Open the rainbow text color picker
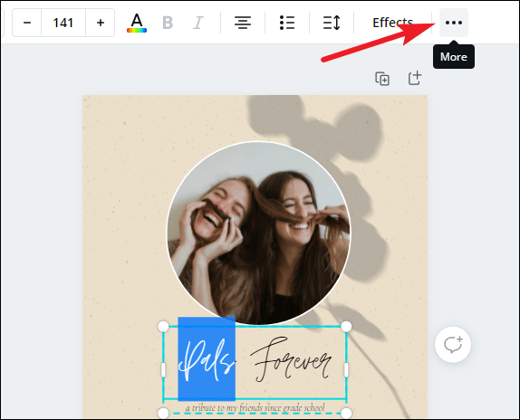The image size is (520, 420). coord(137,23)
